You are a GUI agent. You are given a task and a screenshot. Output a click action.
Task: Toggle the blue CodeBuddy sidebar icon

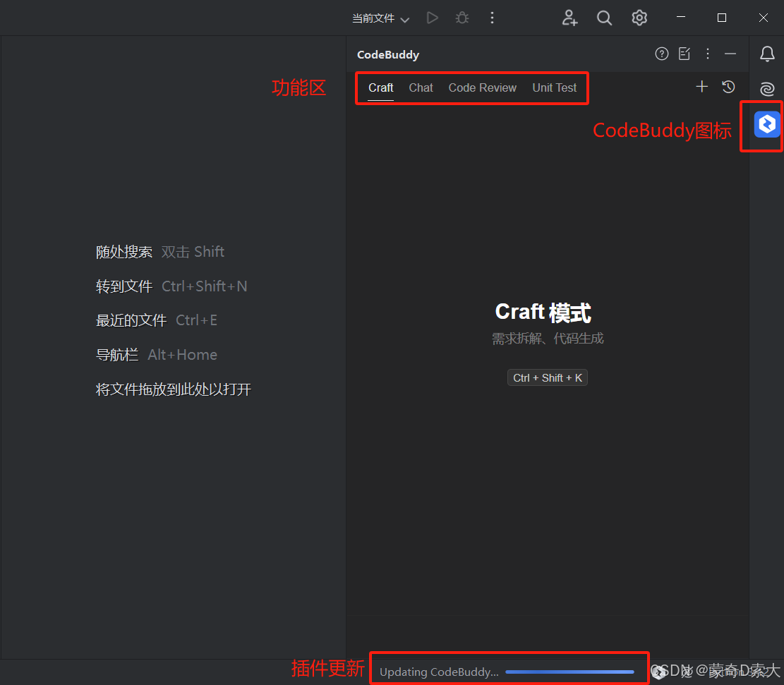[x=767, y=124]
